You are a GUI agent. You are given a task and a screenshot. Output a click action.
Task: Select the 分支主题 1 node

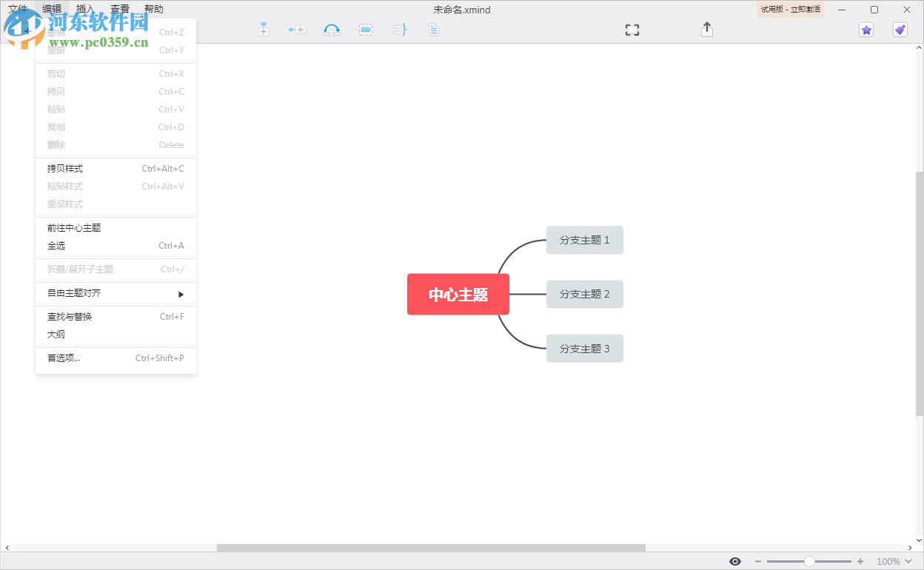coord(585,240)
